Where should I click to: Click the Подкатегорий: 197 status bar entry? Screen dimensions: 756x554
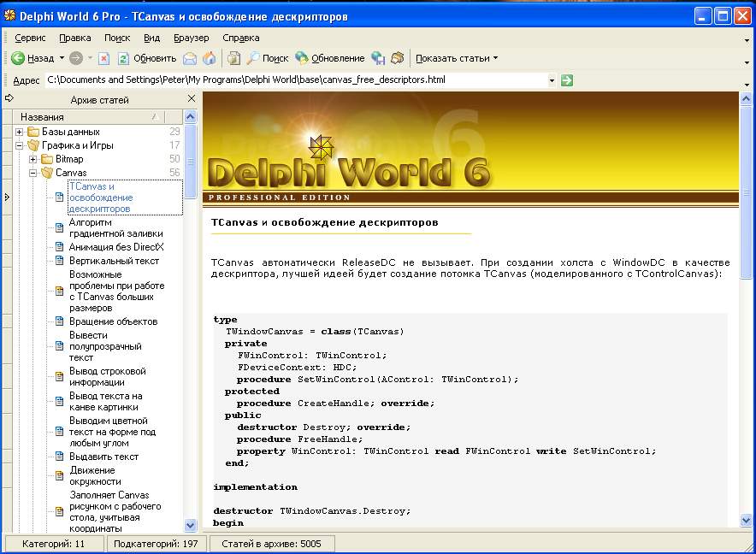[x=156, y=544]
